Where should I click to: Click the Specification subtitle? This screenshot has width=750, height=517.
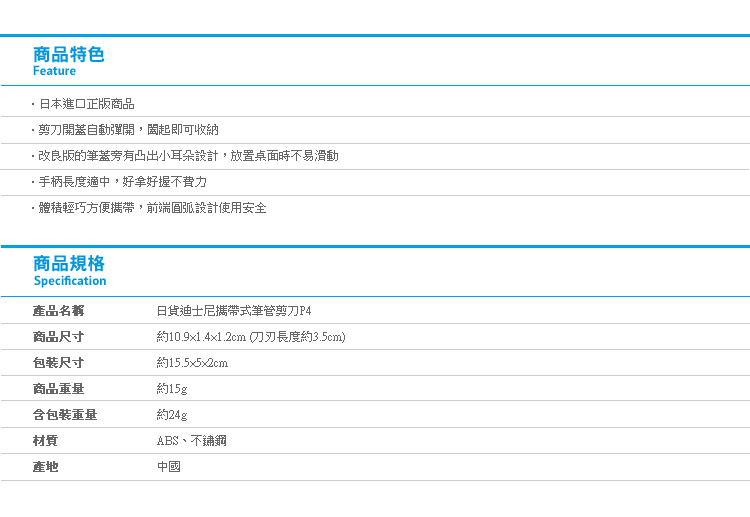pyautogui.click(x=70, y=281)
